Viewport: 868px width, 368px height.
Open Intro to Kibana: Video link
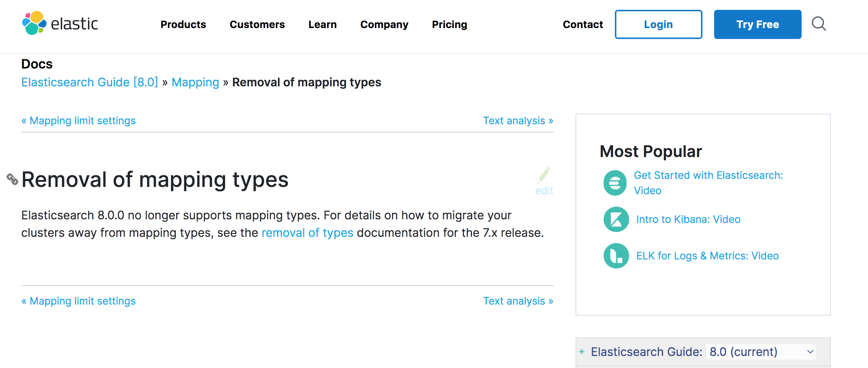tap(688, 219)
